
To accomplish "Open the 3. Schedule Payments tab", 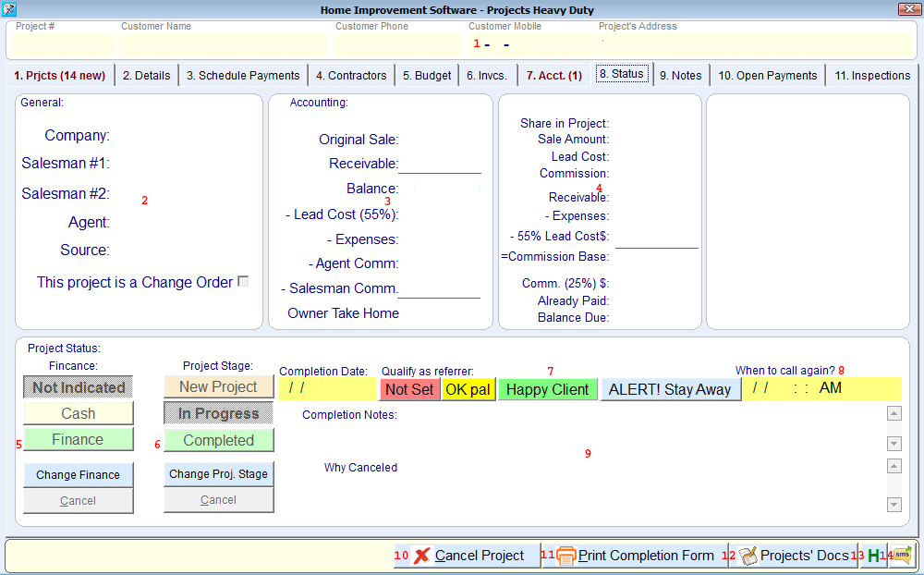I will coord(243,76).
